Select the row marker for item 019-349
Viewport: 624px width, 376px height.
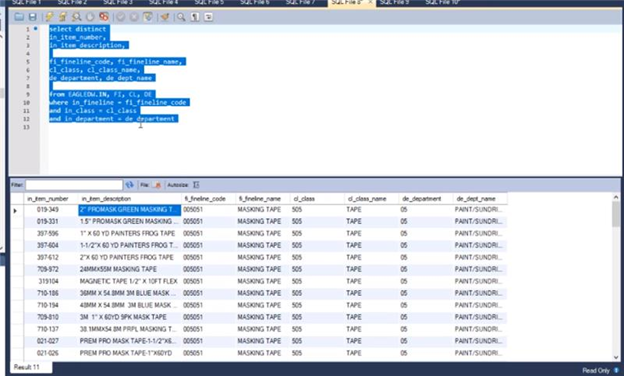click(16, 210)
